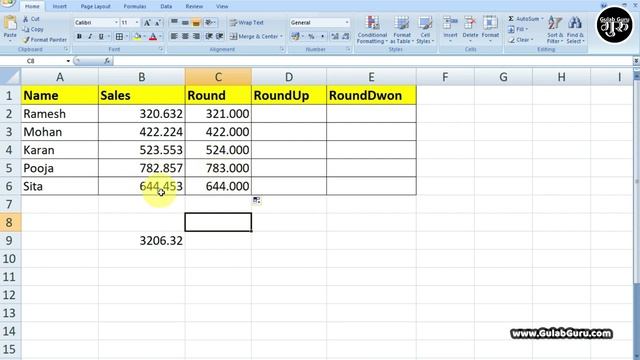Toggle Underline formatting

click(x=101, y=37)
